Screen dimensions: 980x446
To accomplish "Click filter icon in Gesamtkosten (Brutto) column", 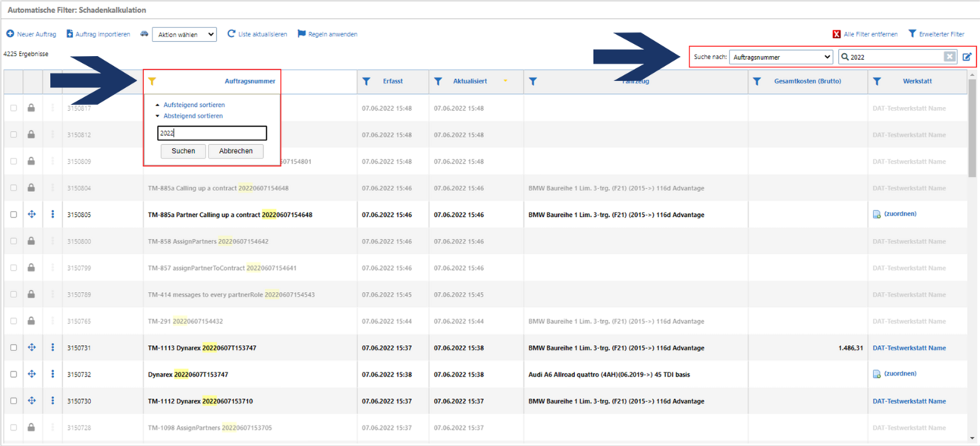I will pyautogui.click(x=756, y=81).
